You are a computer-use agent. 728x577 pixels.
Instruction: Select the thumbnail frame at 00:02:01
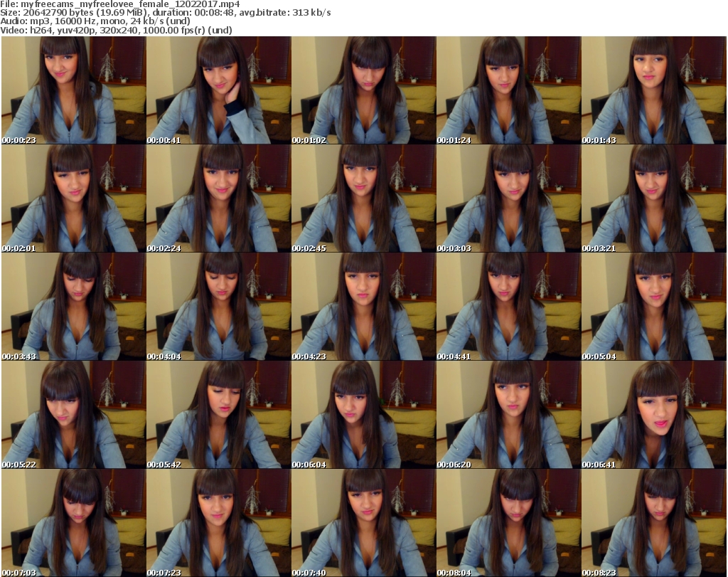coord(73,198)
